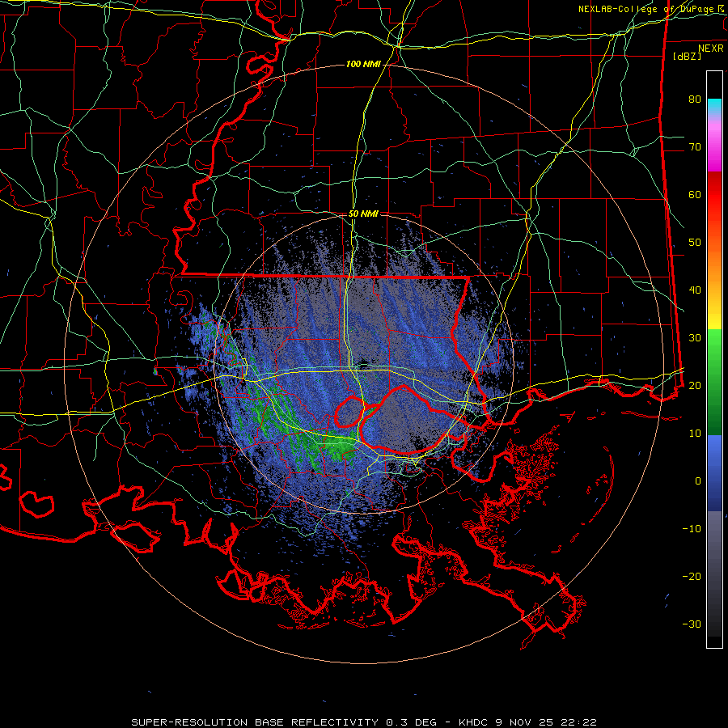Click the KHDC product caption at bottom
728x728 pixels.
pyautogui.click(x=363, y=722)
